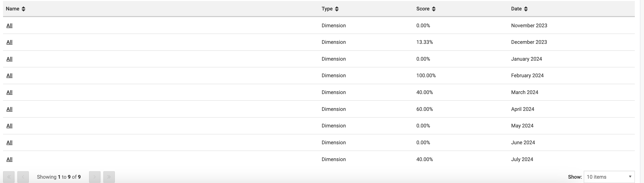Sort table by Type column icon
The width and height of the screenshot is (644, 183).
coord(337,9)
